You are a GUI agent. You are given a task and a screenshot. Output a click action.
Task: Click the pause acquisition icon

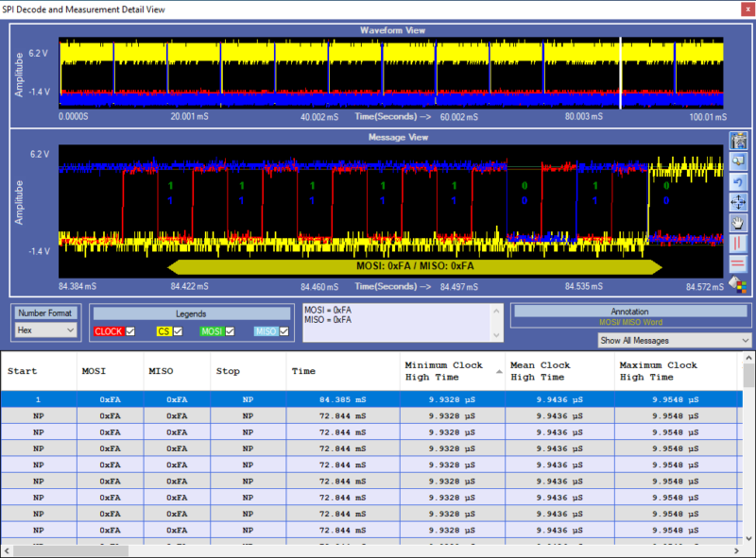click(x=739, y=244)
